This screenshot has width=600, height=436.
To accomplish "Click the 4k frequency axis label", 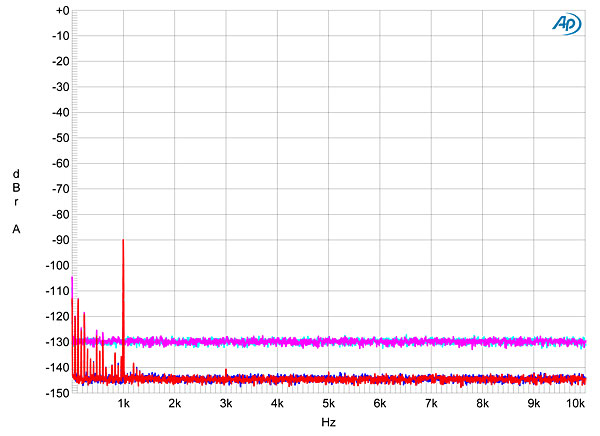I will coord(277,404).
